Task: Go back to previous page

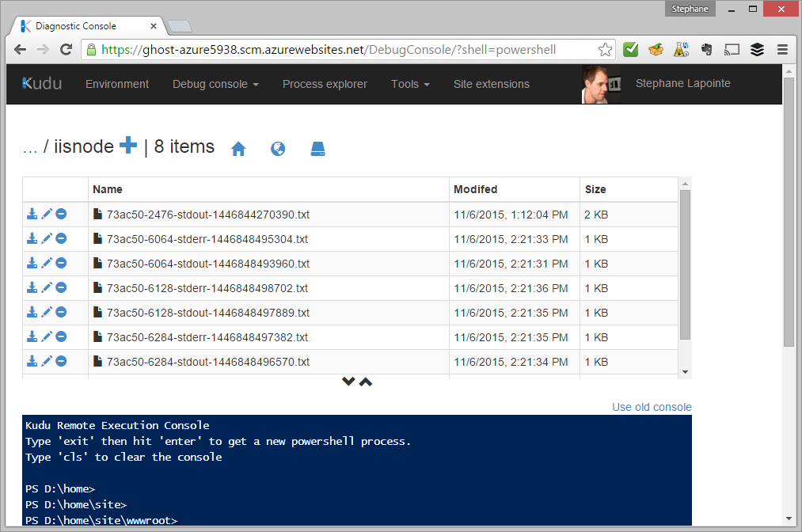Action: click(x=20, y=50)
